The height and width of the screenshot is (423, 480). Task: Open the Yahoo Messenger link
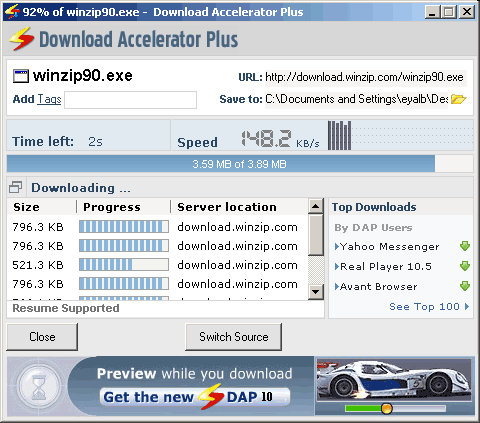pyautogui.click(x=389, y=247)
